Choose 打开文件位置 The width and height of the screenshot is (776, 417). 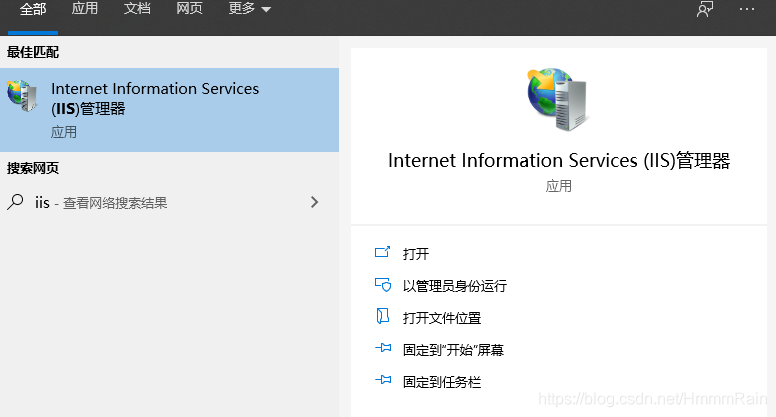tap(442, 318)
